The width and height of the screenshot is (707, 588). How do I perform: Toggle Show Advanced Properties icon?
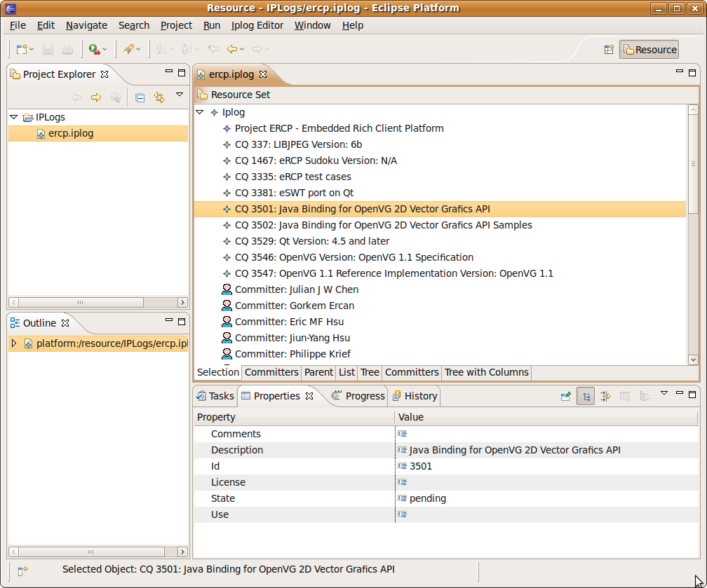605,397
